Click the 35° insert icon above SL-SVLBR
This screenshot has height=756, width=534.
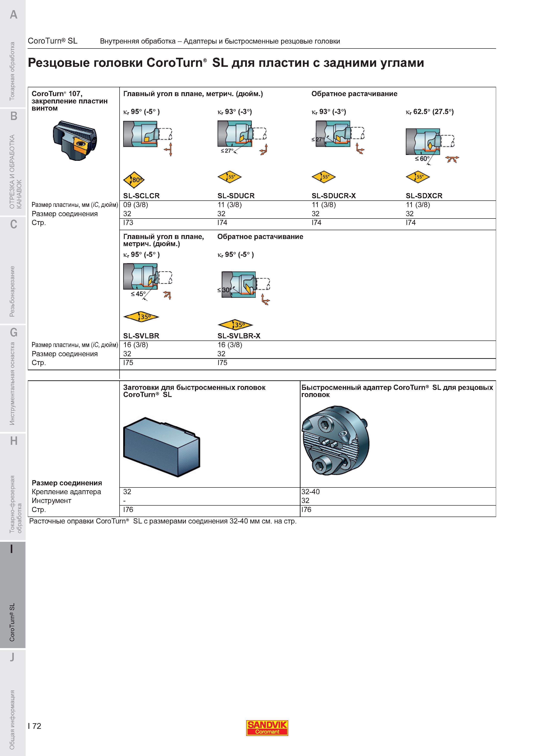141,317
